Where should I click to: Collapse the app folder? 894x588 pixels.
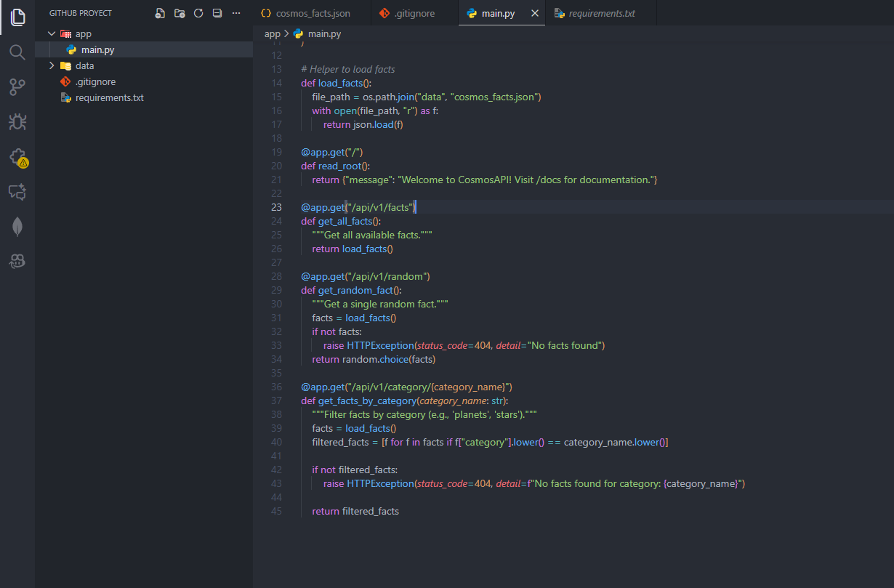click(x=51, y=34)
